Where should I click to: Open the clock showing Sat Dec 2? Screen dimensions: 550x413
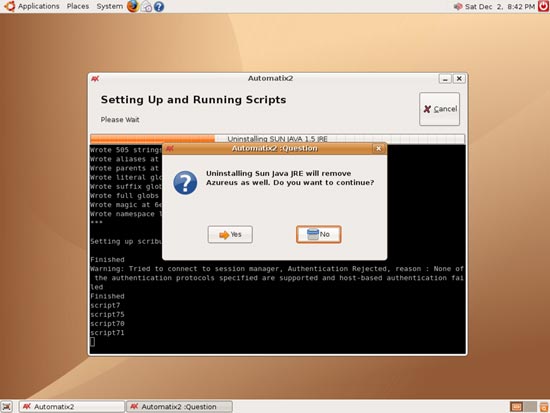tap(500, 7)
